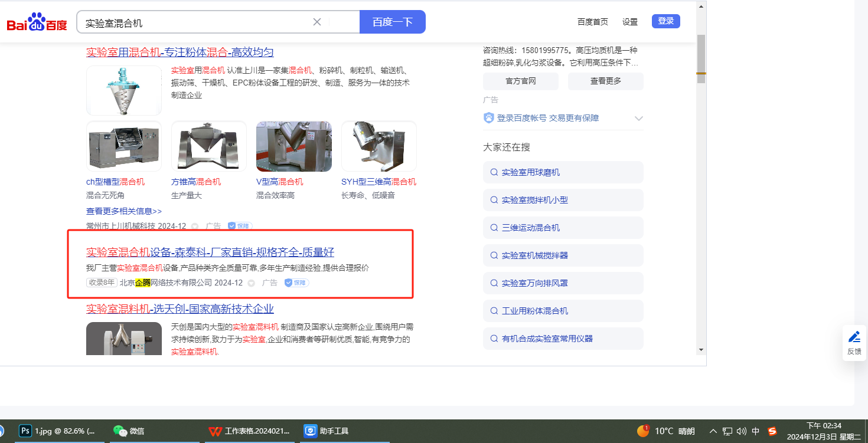868x443 pixels.
Task: Click the weather icon in the taskbar
Action: tap(643, 431)
